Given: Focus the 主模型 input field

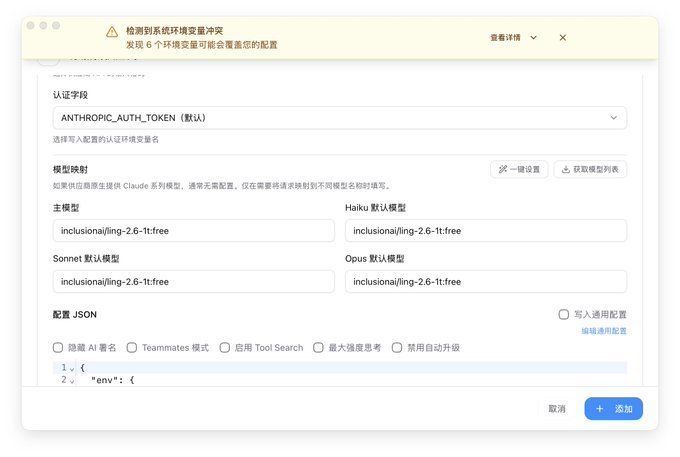Looking at the screenshot, I should (193, 231).
